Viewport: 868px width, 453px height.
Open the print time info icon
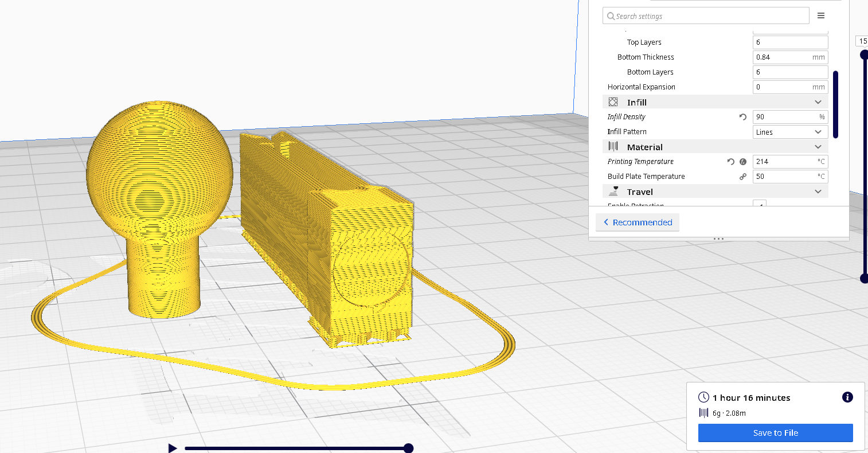pos(847,397)
